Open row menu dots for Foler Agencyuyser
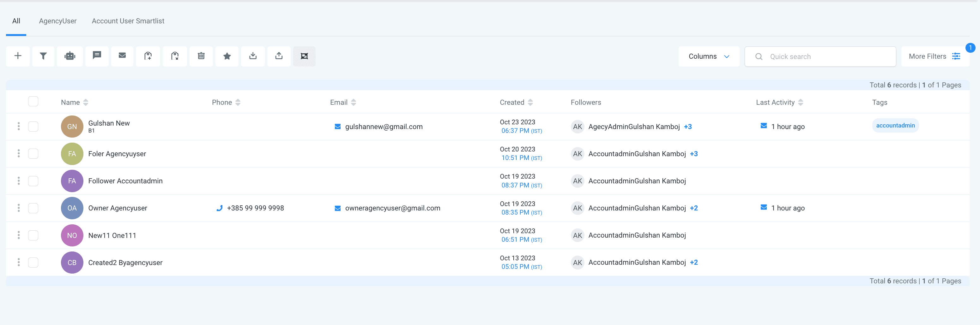Screen dimensions: 980x325 click(19, 154)
